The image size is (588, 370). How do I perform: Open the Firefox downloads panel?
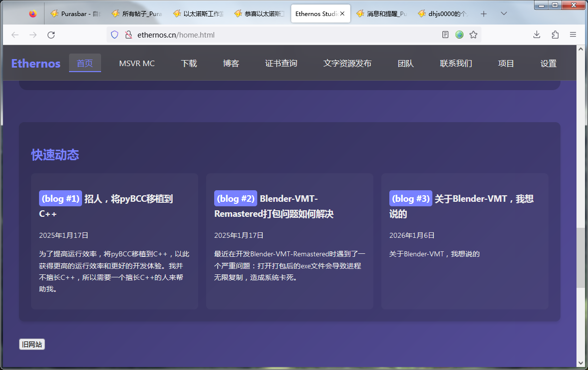click(x=536, y=35)
